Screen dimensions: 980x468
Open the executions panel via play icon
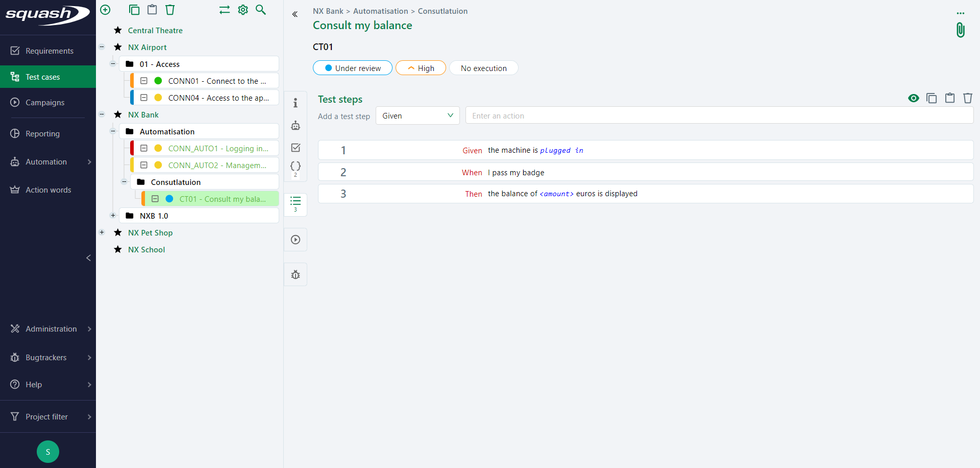click(x=296, y=240)
